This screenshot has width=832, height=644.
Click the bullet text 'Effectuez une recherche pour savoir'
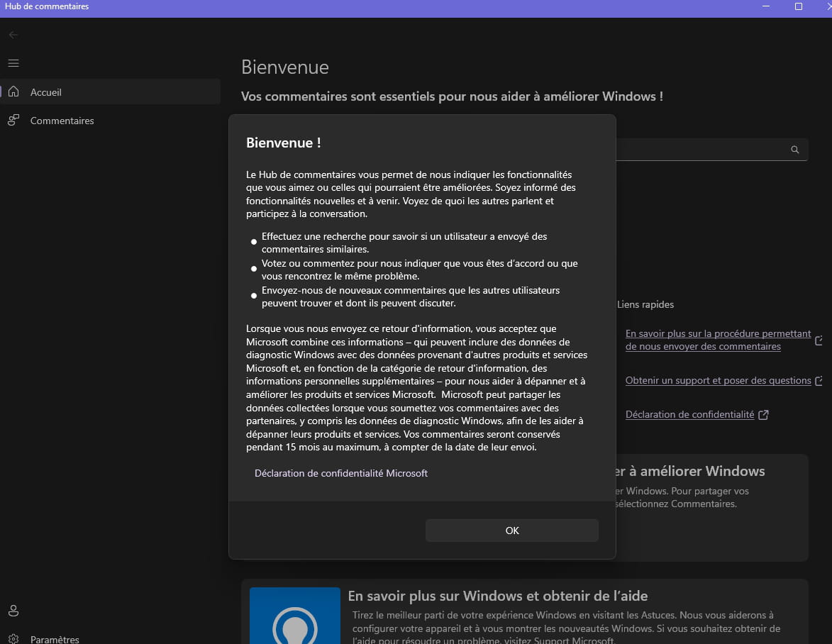(404, 243)
